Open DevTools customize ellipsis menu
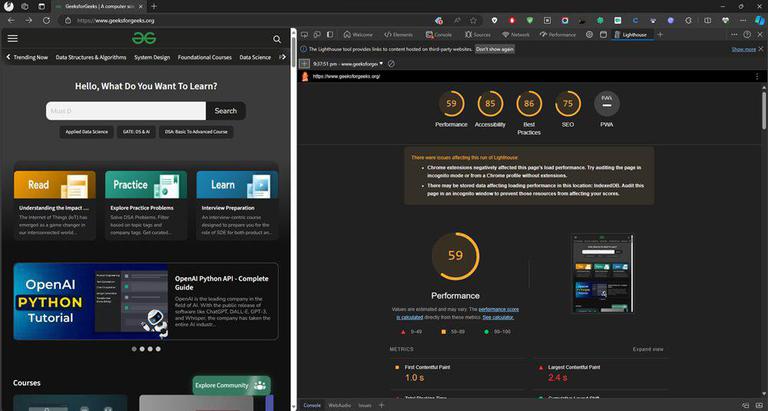This screenshot has height=411, width=768. pos(734,35)
